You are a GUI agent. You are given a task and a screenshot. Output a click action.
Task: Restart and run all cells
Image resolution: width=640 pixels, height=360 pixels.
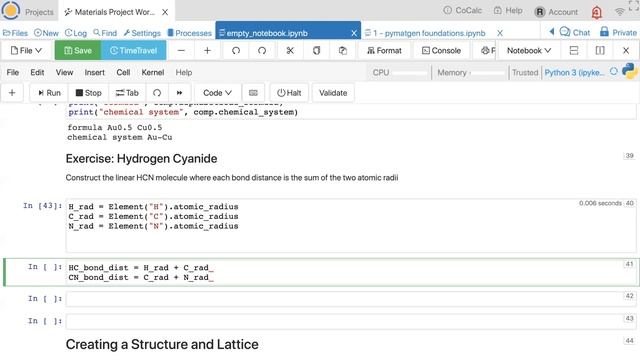179,93
